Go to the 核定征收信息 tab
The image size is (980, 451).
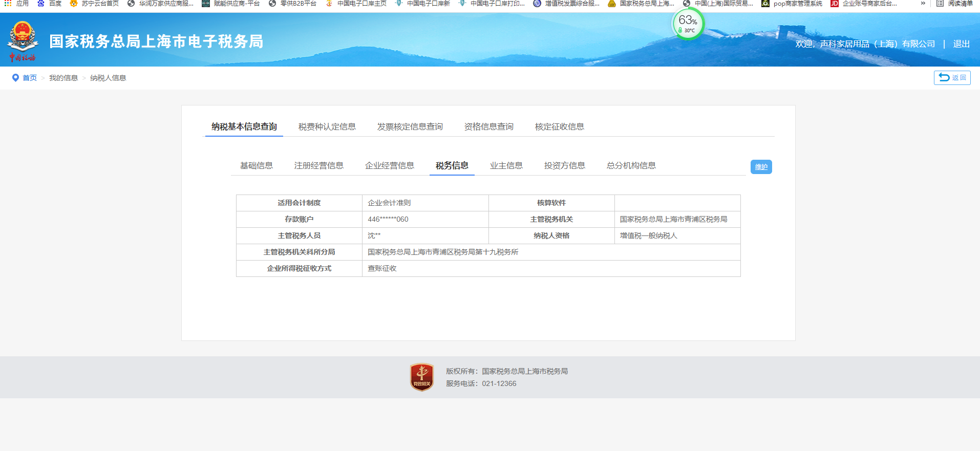tap(559, 126)
